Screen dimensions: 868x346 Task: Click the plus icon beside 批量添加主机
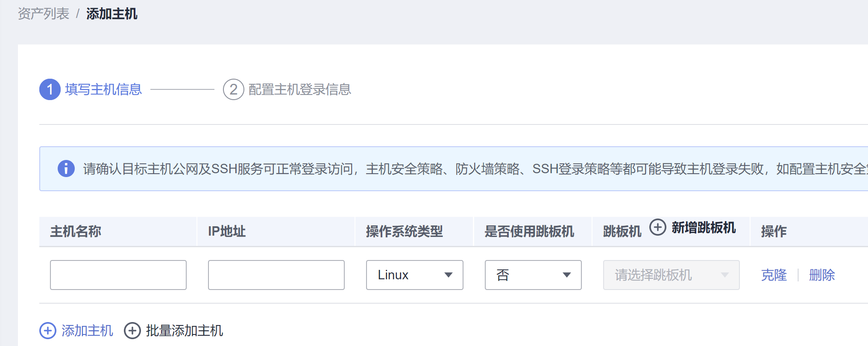pos(132,331)
